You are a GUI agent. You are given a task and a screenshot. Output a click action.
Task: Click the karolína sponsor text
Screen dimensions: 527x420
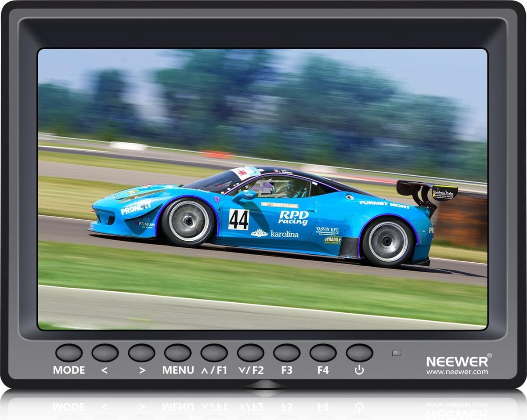pyautogui.click(x=285, y=234)
